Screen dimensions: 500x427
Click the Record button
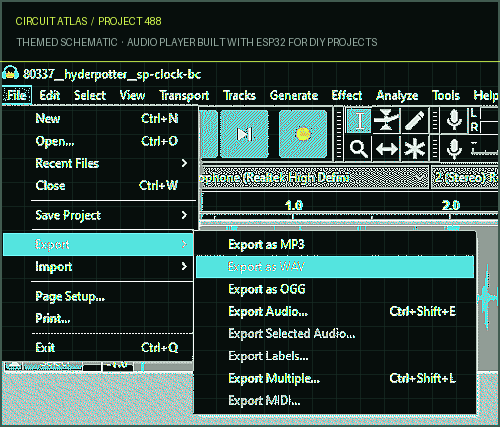(303, 134)
